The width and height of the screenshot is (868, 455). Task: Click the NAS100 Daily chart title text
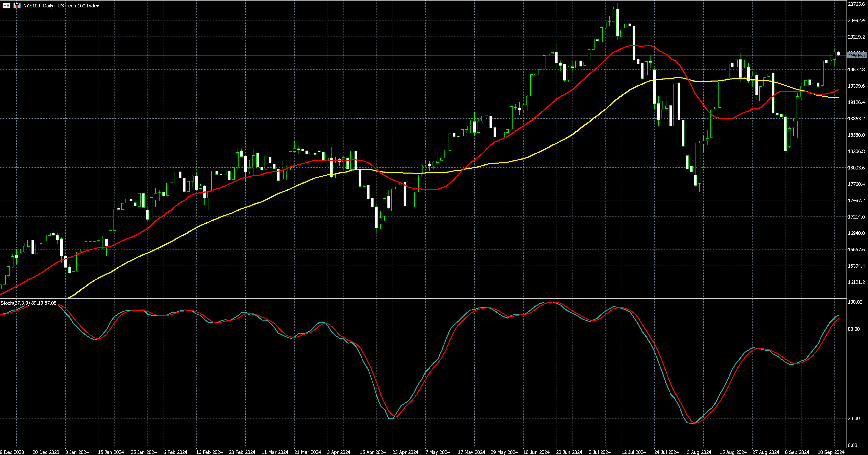click(61, 6)
